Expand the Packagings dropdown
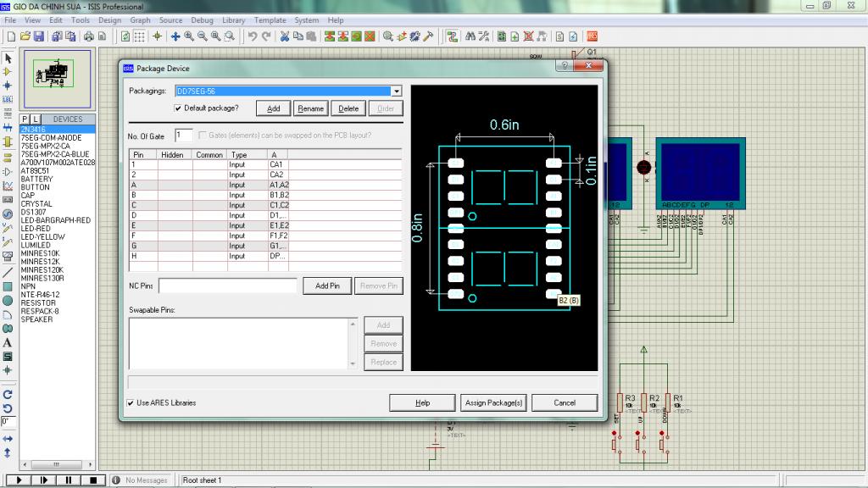 coord(396,91)
